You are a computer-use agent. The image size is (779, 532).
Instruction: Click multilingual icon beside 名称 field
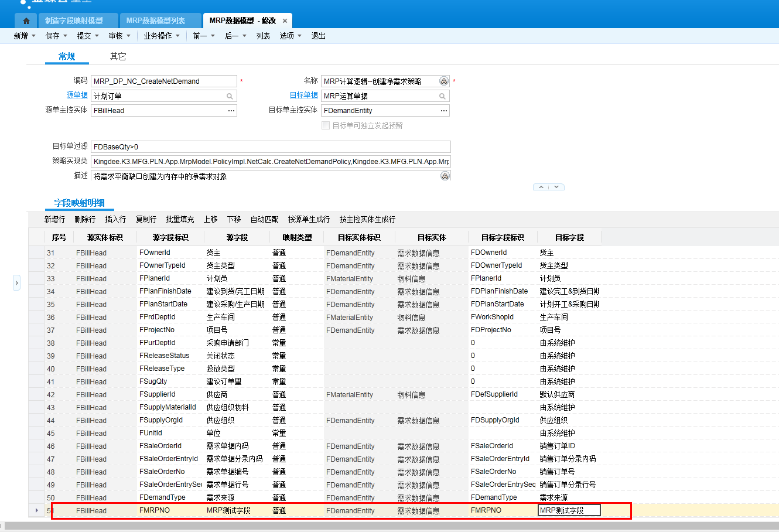pyautogui.click(x=444, y=81)
